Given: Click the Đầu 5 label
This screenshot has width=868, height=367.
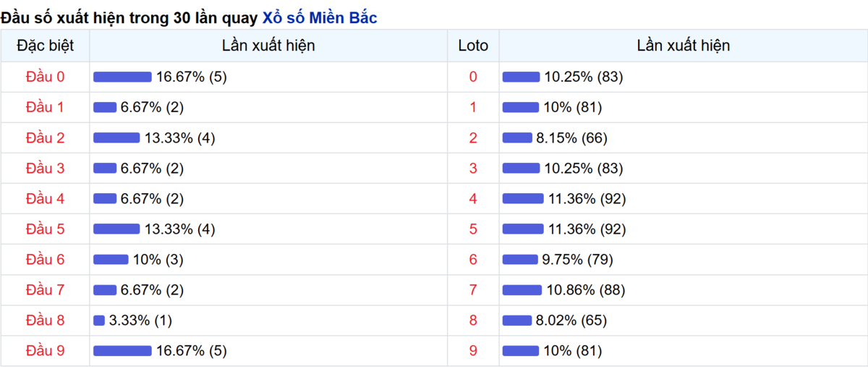Looking at the screenshot, I should pyautogui.click(x=45, y=229).
